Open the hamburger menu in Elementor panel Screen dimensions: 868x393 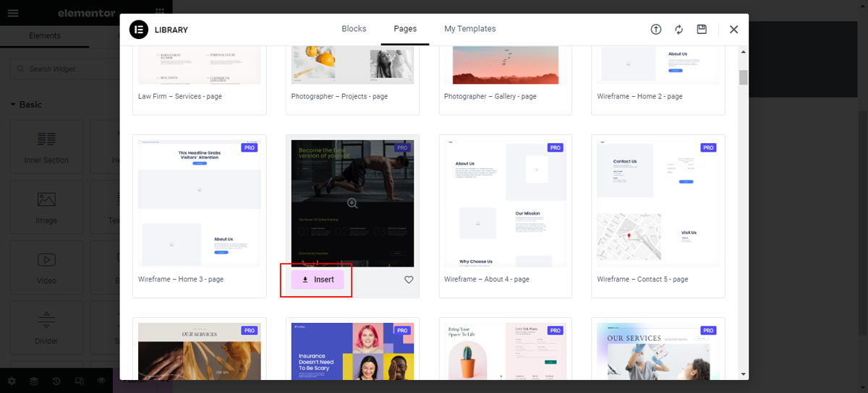coord(13,13)
